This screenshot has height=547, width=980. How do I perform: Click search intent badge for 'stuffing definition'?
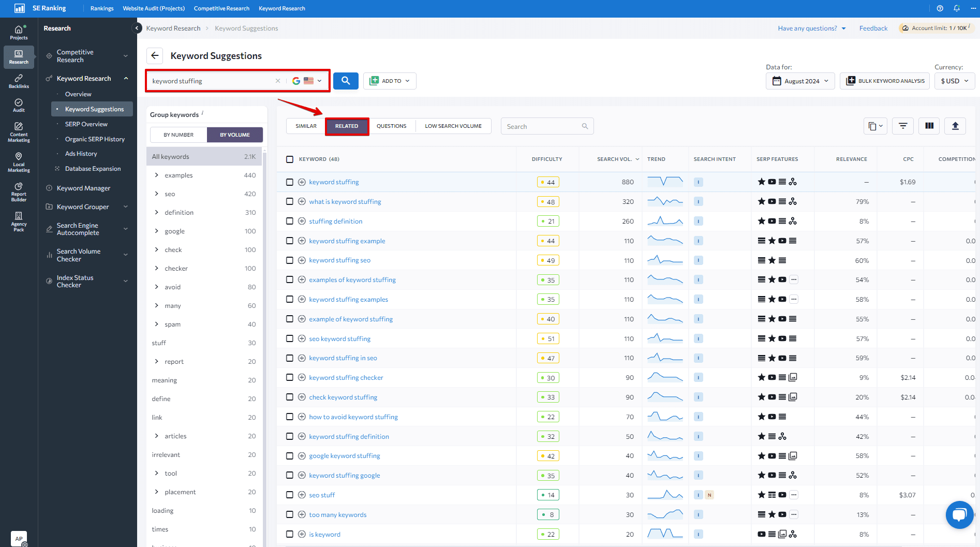[x=699, y=221]
